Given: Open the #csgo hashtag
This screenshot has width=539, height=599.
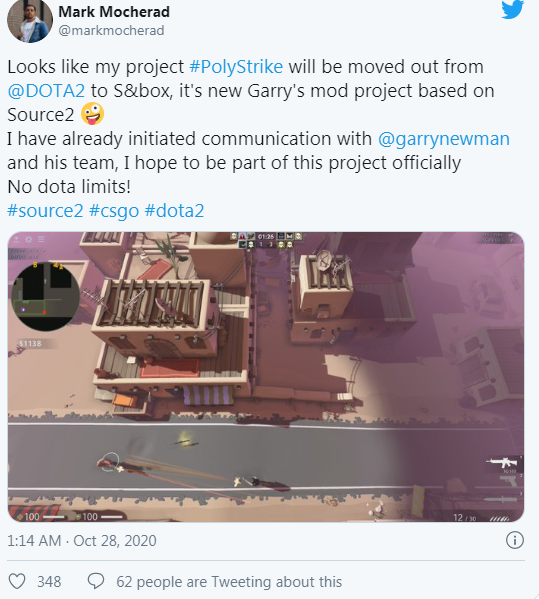Looking at the screenshot, I should coord(114,211).
